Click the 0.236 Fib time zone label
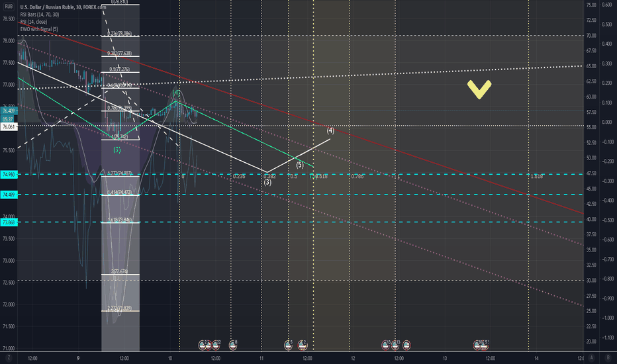The width and height of the screenshot is (617, 364). [239, 176]
